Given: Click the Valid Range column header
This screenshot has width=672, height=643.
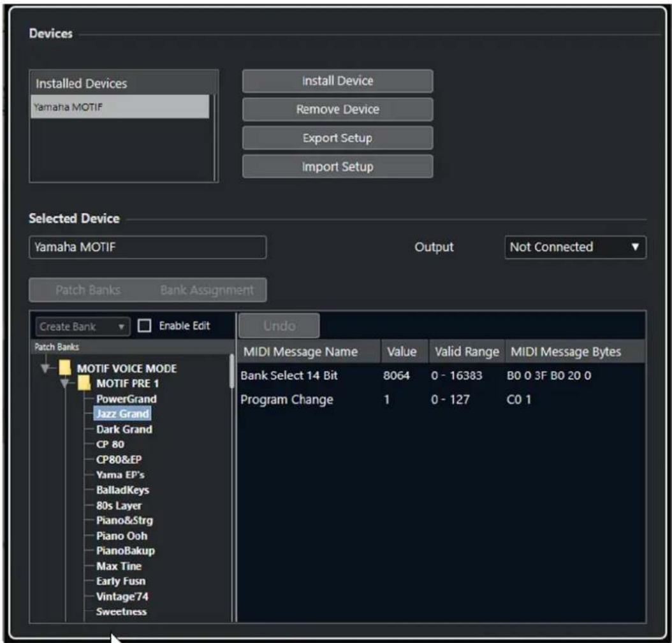Looking at the screenshot, I should point(467,352).
